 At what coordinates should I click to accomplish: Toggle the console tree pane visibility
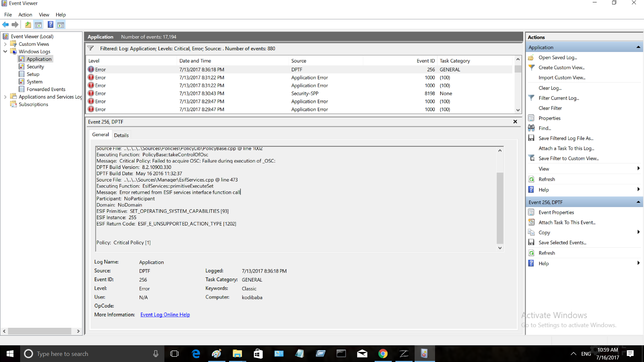(38, 24)
